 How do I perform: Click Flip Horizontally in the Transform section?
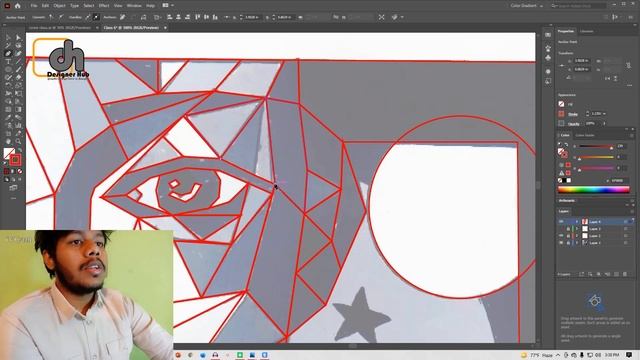click(608, 78)
